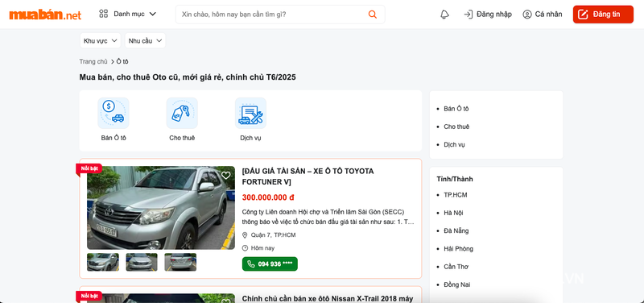Viewport: 644px width, 303px height.
Task: Click the orange search magnifier icon
Action: click(x=373, y=15)
